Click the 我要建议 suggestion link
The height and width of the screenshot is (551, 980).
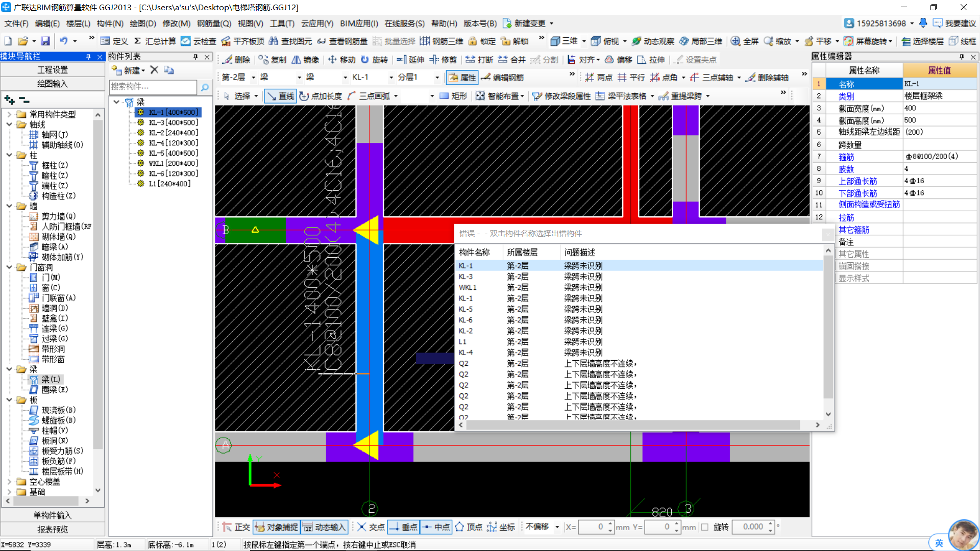click(954, 23)
